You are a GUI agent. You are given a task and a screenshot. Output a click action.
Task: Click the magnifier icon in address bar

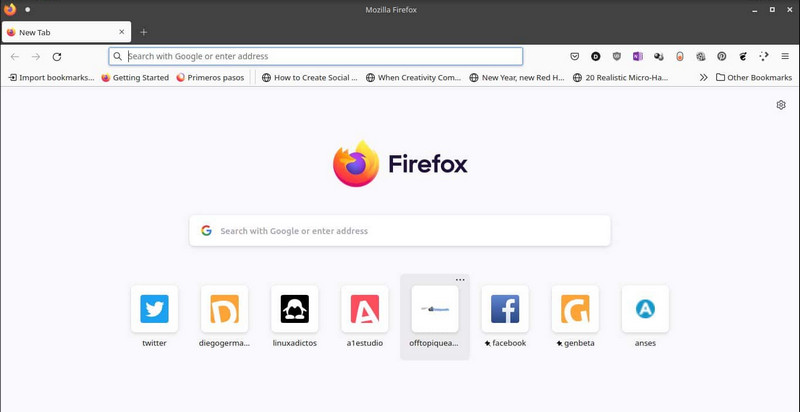(117, 56)
